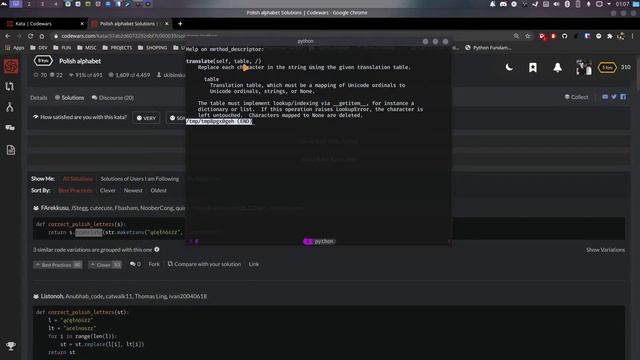Open the PROJECTS bookmarks folder
The width and height of the screenshot is (640, 360).
(117, 48)
